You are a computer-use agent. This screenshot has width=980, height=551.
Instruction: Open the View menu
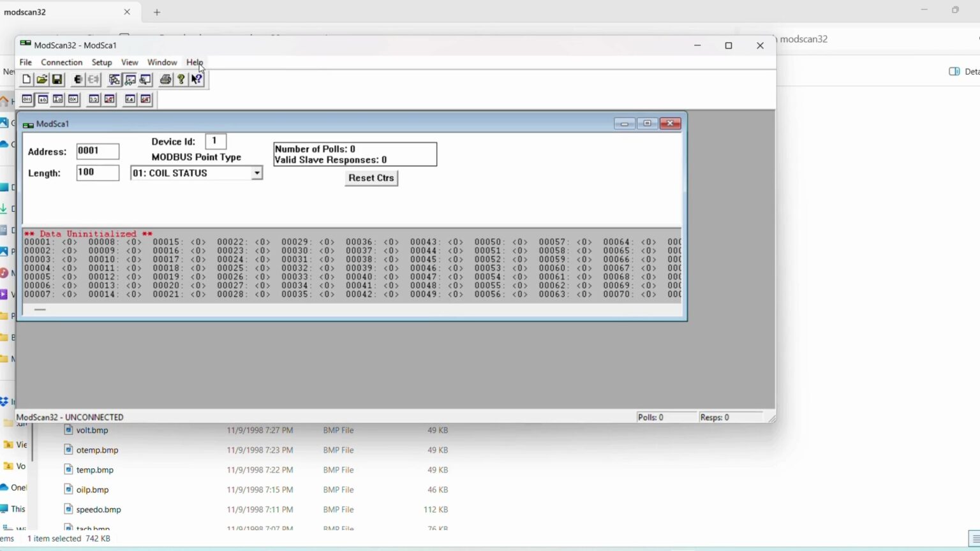130,62
